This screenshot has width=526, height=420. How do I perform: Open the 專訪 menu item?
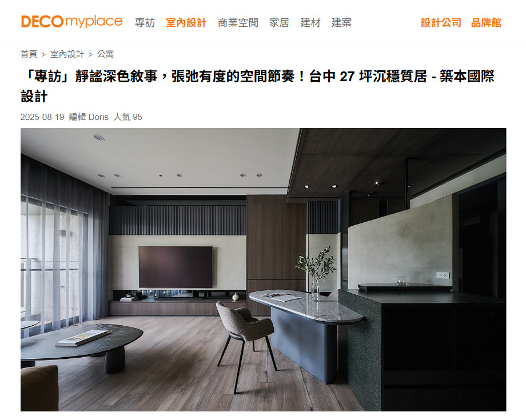click(145, 22)
